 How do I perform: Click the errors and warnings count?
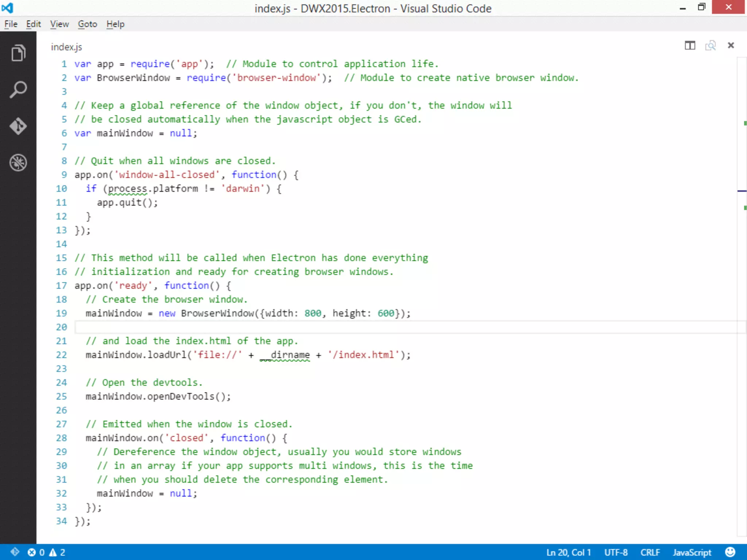[46, 552]
